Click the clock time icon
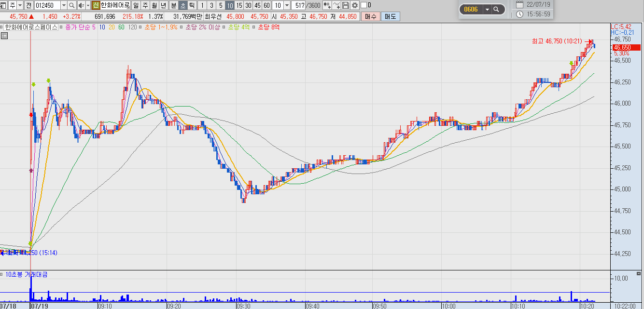Screen dimensions: 644x309 [519, 14]
